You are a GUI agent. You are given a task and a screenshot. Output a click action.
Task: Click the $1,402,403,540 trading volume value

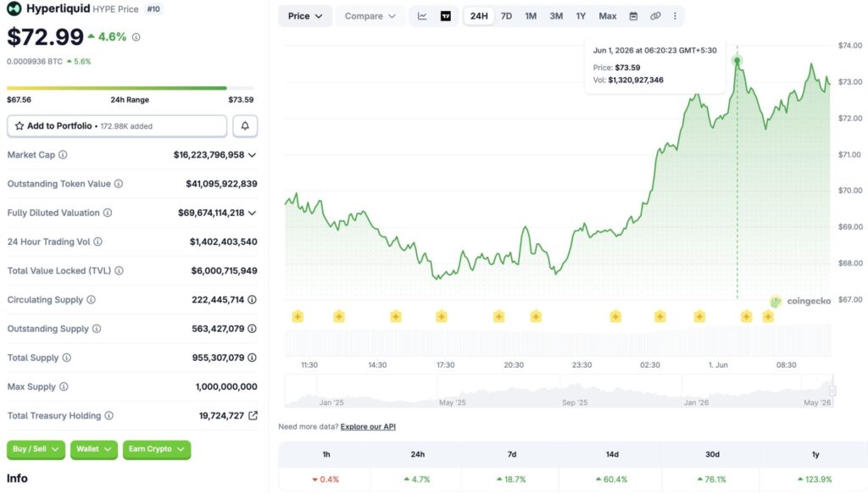point(223,241)
